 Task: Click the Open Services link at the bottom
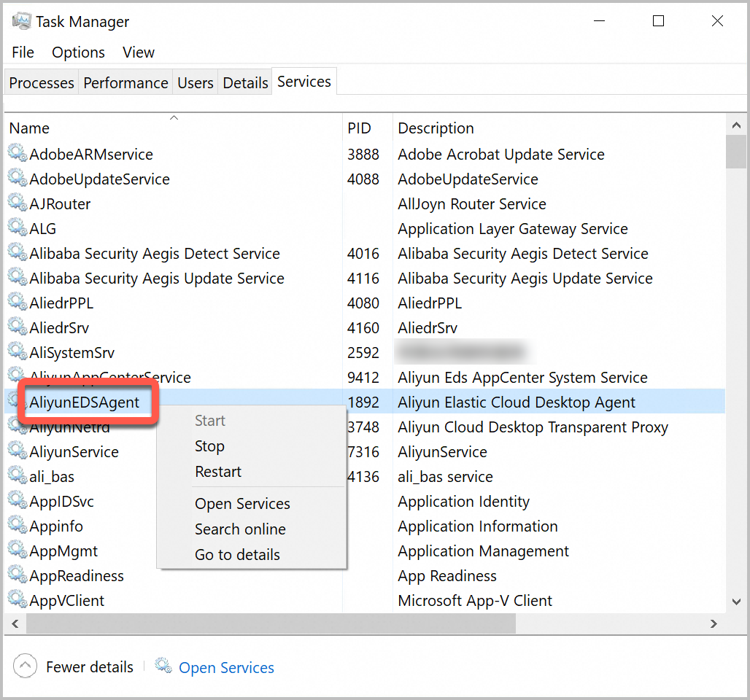[x=226, y=667]
